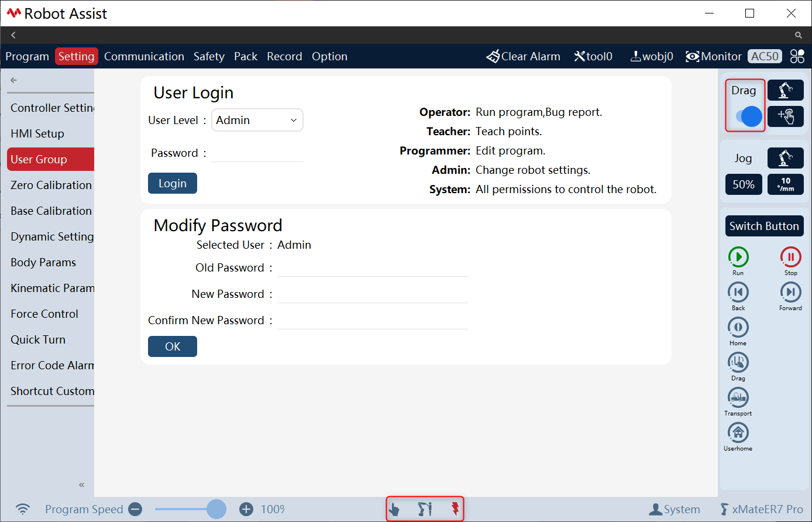The height and width of the screenshot is (522, 812).
Task: Open the Option menu
Action: (329, 56)
